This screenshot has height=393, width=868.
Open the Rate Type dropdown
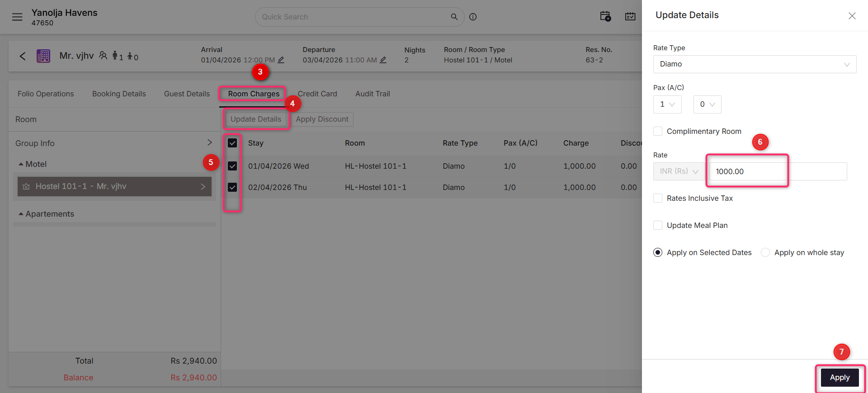click(x=755, y=64)
